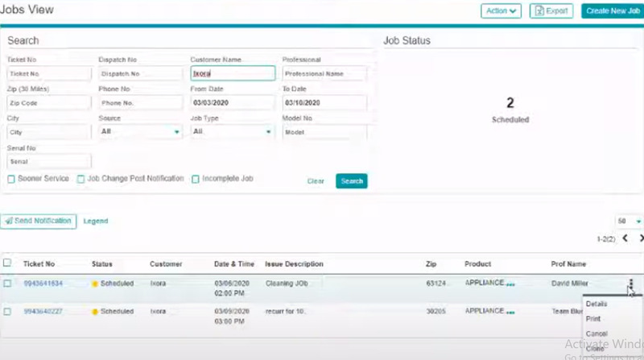This screenshot has width=644, height=360.
Task: Click the Export button
Action: click(551, 11)
